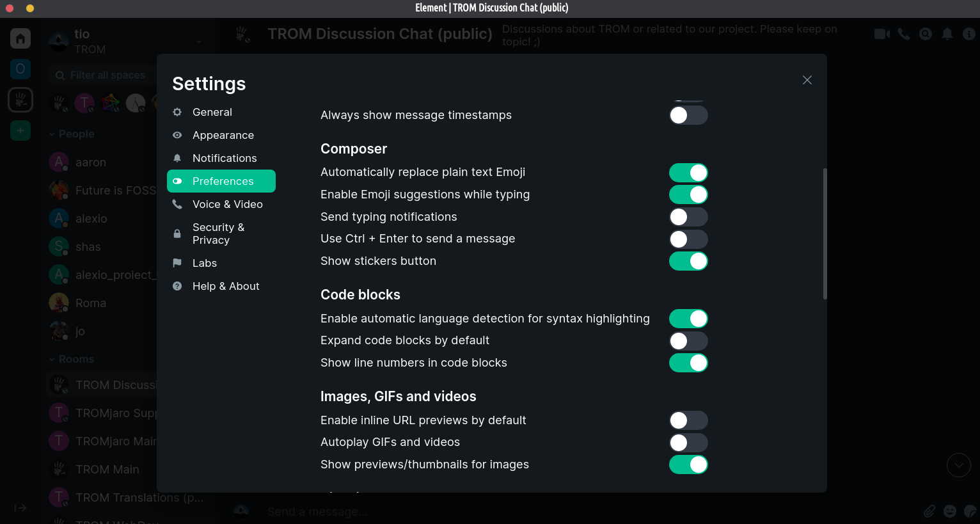This screenshot has width=980, height=524.
Task: Toggle automatic language detection for syntax highlighting
Action: [688, 319]
